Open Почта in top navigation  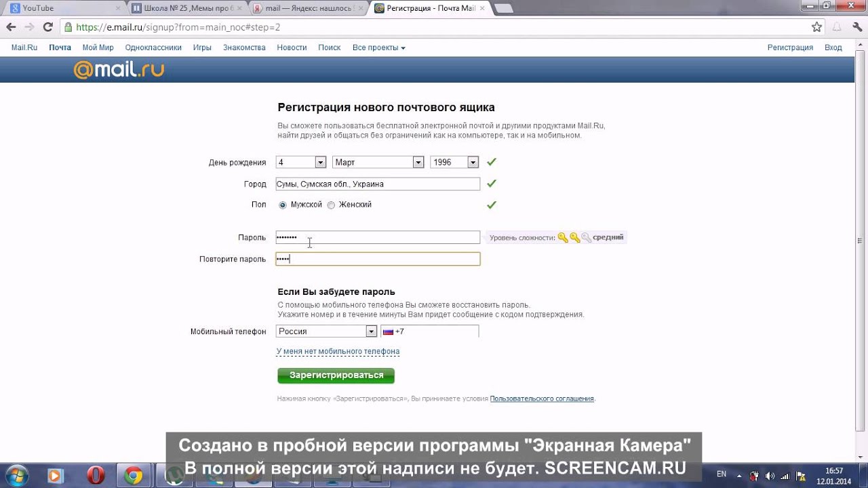60,47
